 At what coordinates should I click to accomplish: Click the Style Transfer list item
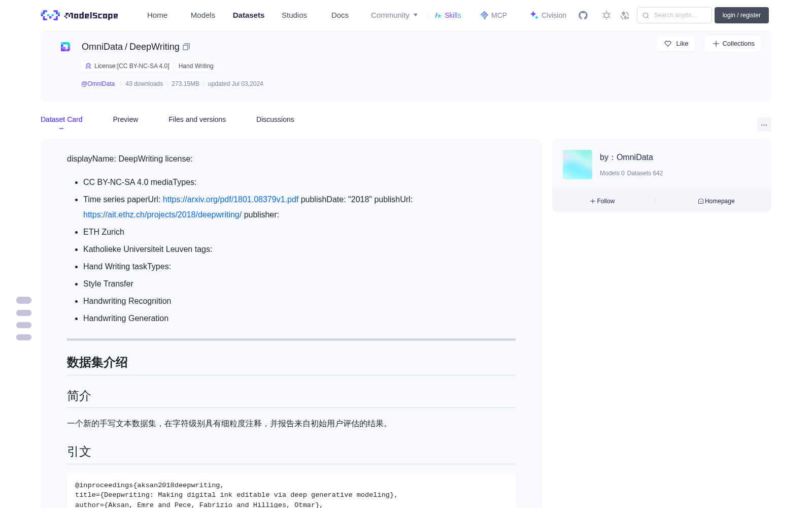point(108,284)
